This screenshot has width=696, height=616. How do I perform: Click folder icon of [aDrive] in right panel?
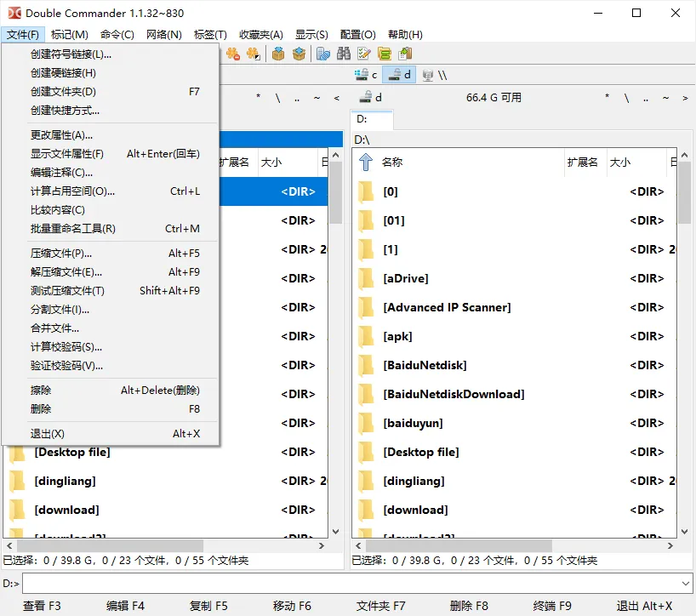point(366,278)
